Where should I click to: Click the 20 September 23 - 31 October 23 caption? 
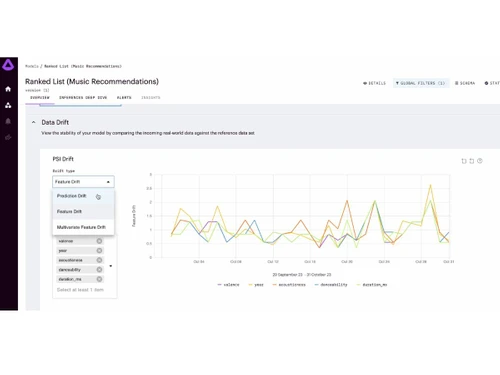302,275
